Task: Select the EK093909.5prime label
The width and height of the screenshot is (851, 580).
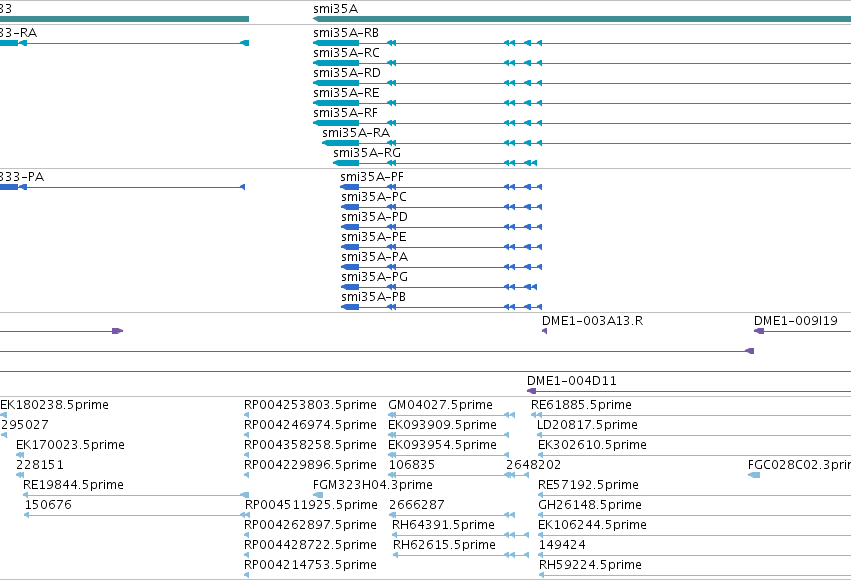Action: click(x=443, y=425)
